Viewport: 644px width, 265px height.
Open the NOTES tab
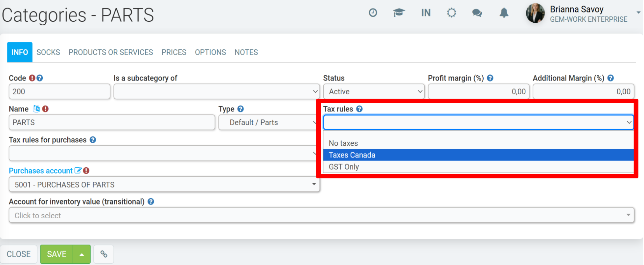point(246,52)
